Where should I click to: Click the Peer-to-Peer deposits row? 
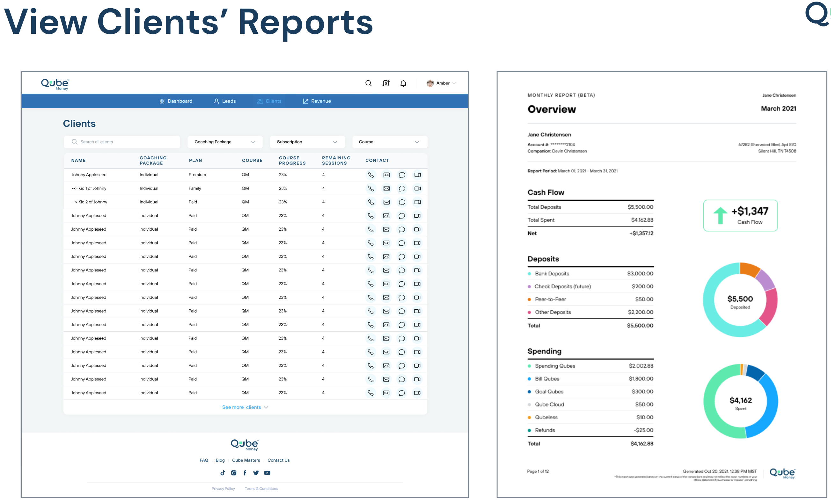pyautogui.click(x=590, y=299)
